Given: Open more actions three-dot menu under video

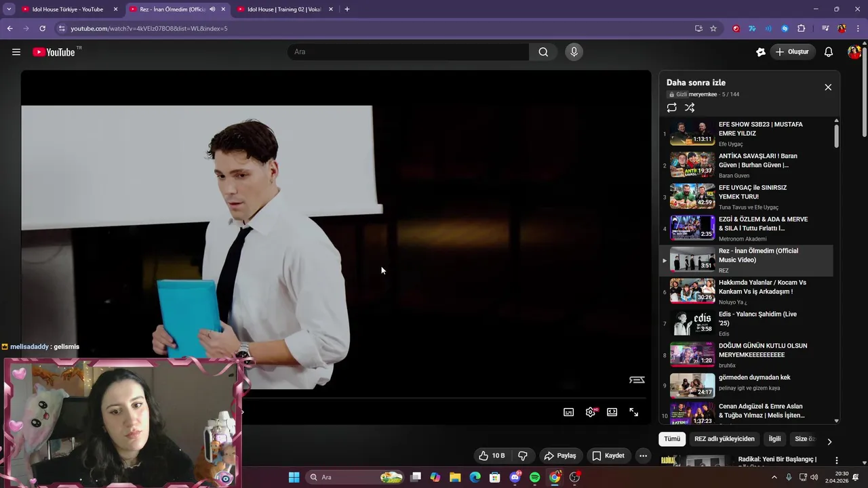Looking at the screenshot, I should pos(644,455).
